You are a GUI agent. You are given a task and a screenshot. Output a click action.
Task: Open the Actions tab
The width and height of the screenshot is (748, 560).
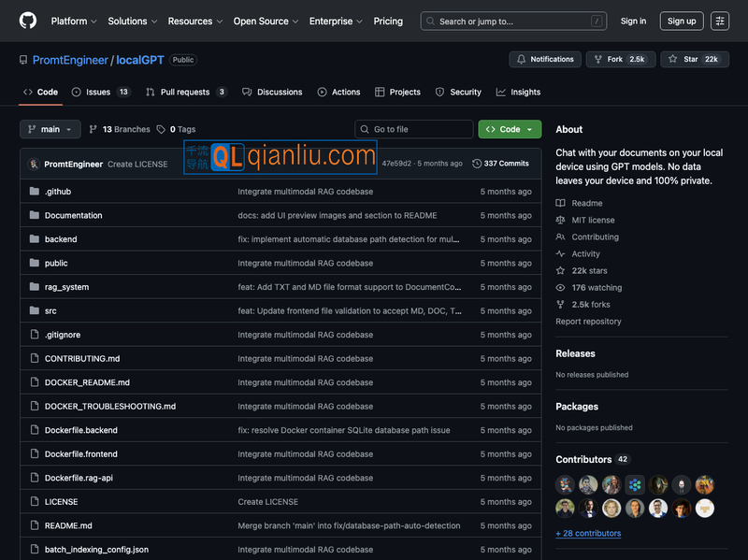338,92
